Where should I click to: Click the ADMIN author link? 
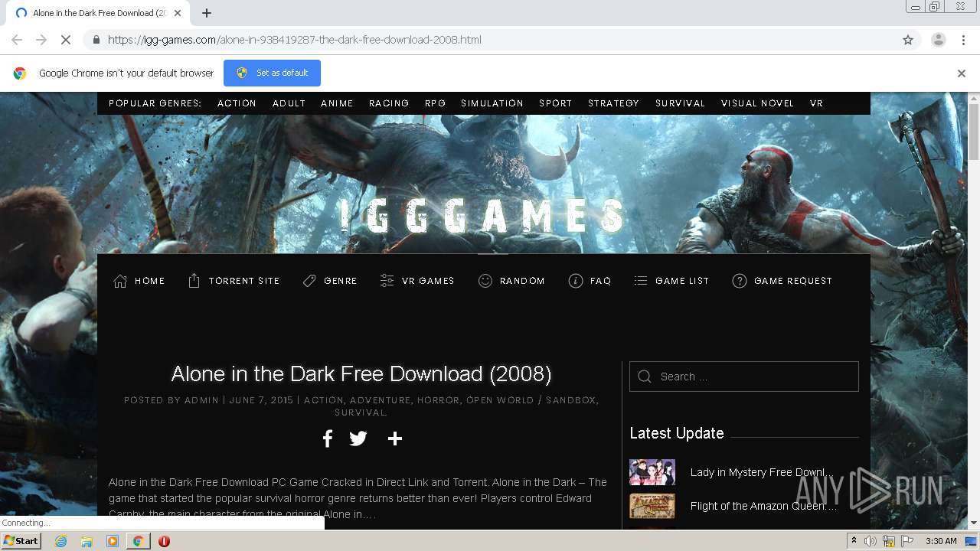(x=201, y=400)
